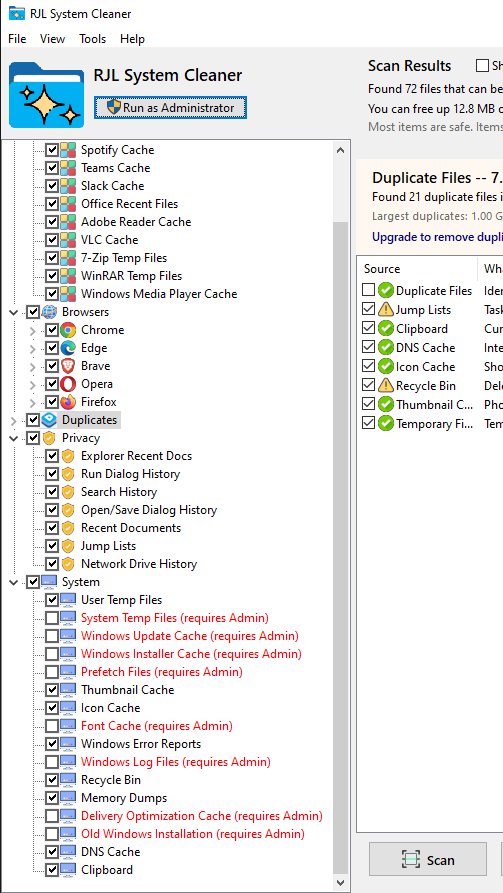Uncheck the Slack Cache checkbox
503x893 pixels.
point(52,186)
